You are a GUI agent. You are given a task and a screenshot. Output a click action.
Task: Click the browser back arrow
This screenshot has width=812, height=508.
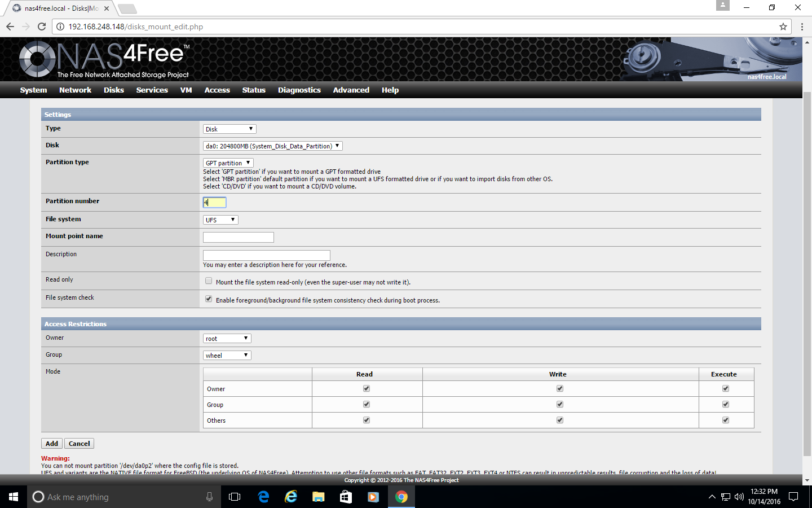click(x=10, y=27)
